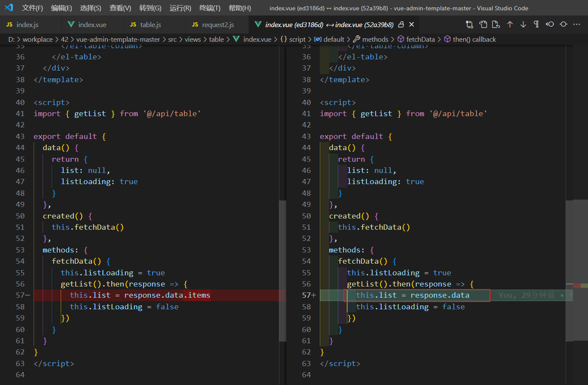The image size is (588, 385).
Task: Open the 编辑(E) menu
Action: tap(61, 8)
